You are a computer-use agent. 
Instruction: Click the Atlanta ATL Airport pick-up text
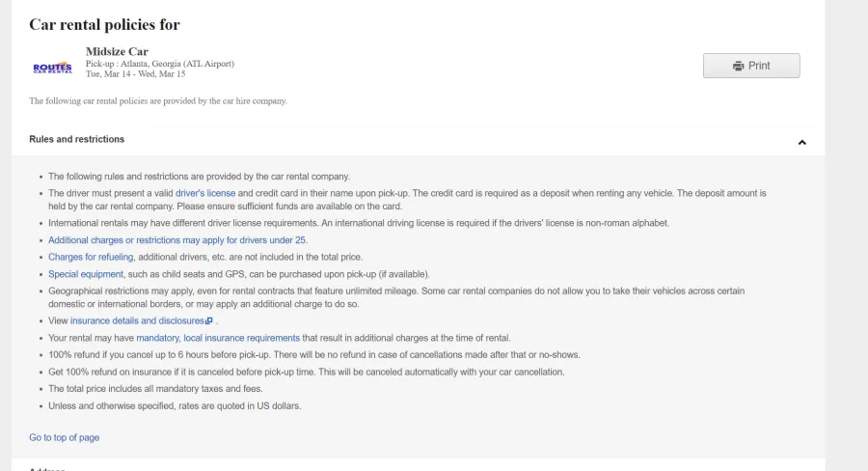click(160, 64)
